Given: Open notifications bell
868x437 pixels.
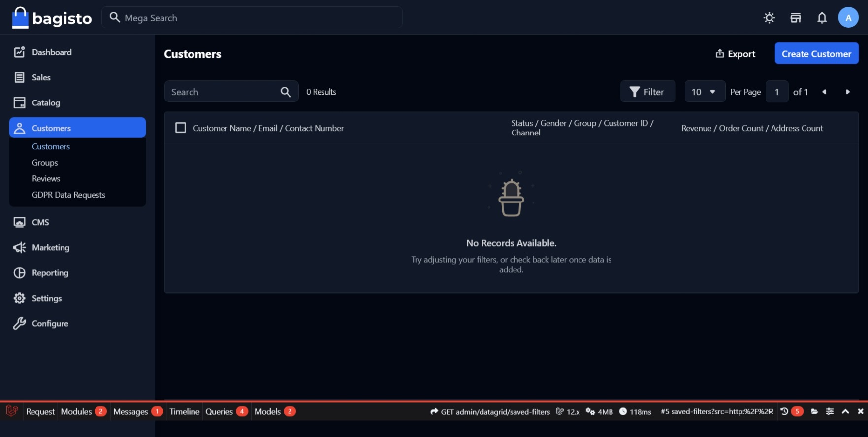Looking at the screenshot, I should [822, 18].
